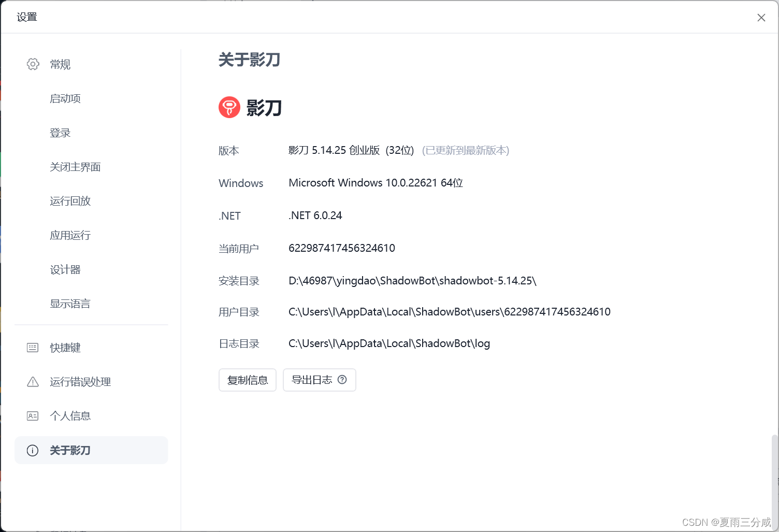Image resolution: width=779 pixels, height=532 pixels.
Task: Select the 关于影刀 sidebar item
Action: pyautogui.click(x=91, y=450)
